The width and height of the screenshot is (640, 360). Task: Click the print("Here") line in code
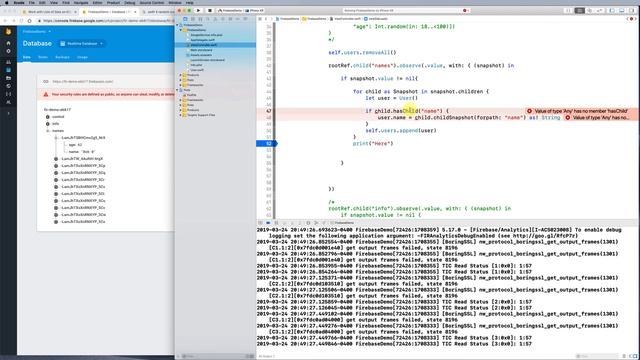pos(373,144)
